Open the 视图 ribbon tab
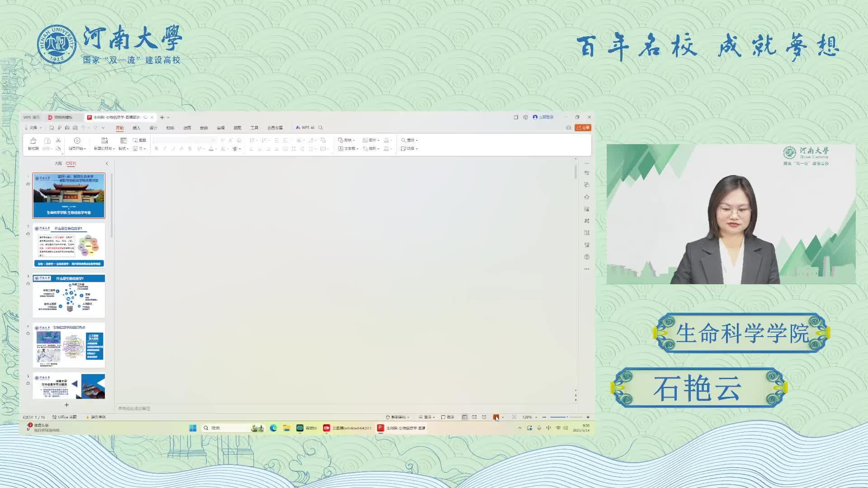Viewport: 868px width, 488px height. (237, 128)
